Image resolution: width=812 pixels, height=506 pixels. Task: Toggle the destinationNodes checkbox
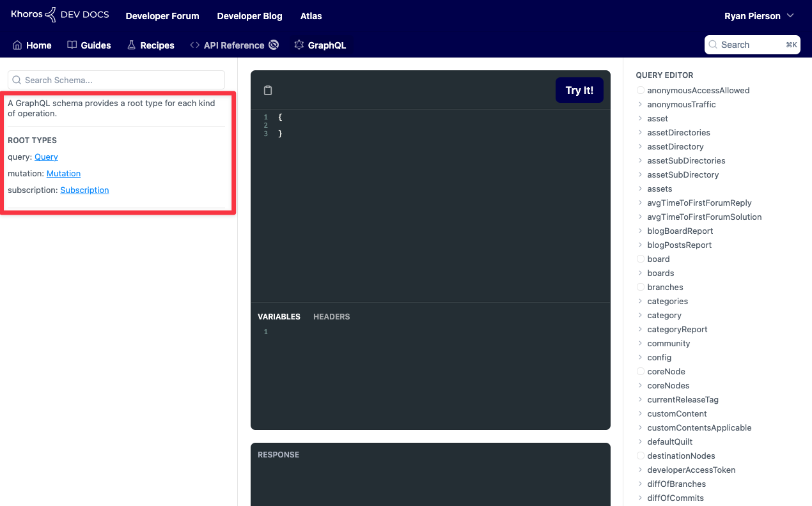(641, 456)
